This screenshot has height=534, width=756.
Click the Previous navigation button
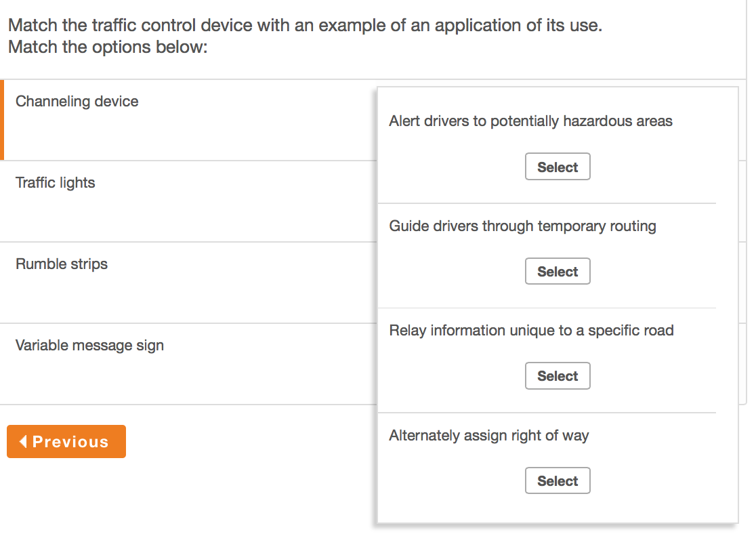tap(66, 441)
